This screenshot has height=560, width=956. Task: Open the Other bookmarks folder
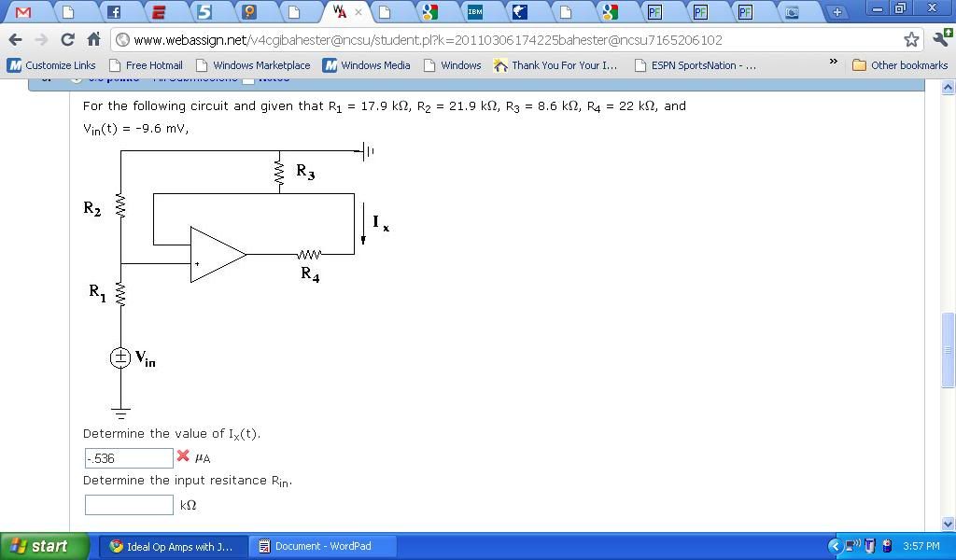coord(900,65)
